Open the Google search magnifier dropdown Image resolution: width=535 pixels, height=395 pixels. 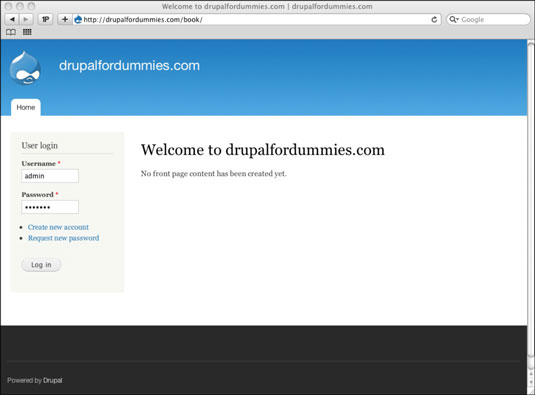click(x=454, y=19)
